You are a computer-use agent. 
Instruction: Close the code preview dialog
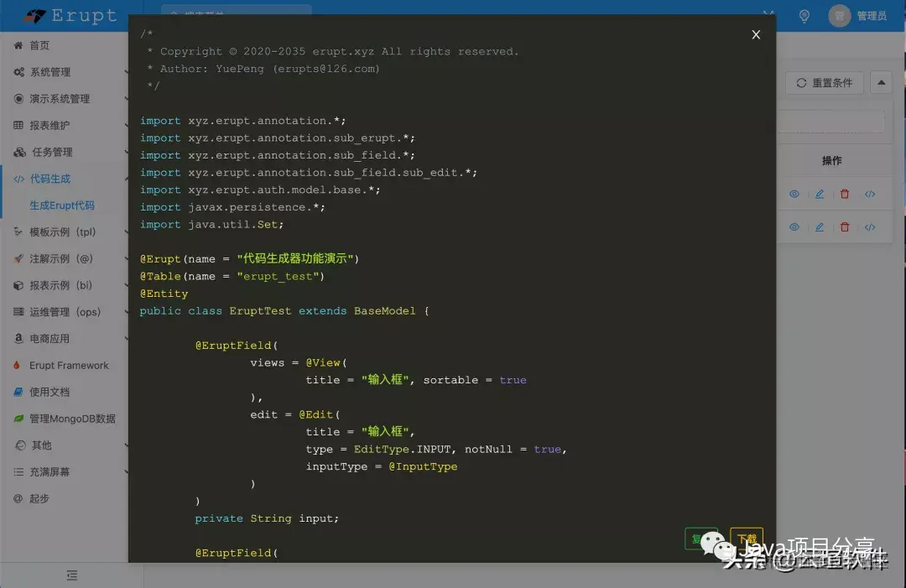(x=756, y=34)
